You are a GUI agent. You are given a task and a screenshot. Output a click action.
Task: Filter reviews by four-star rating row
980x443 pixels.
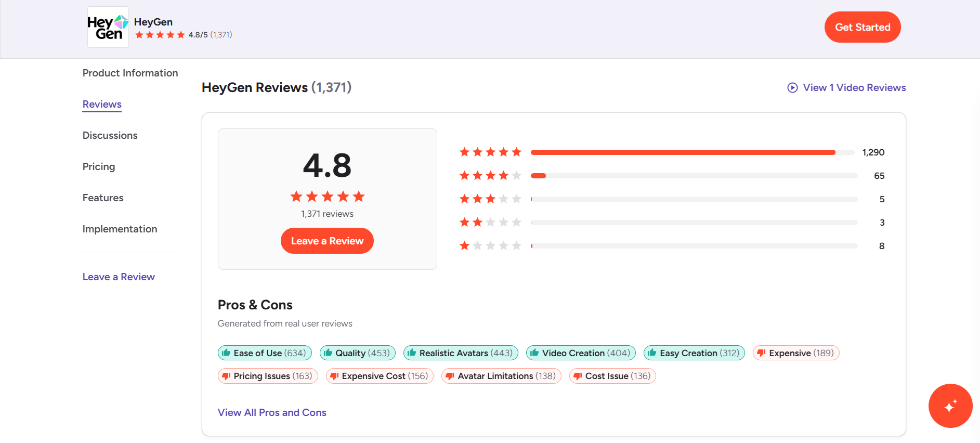tap(672, 176)
